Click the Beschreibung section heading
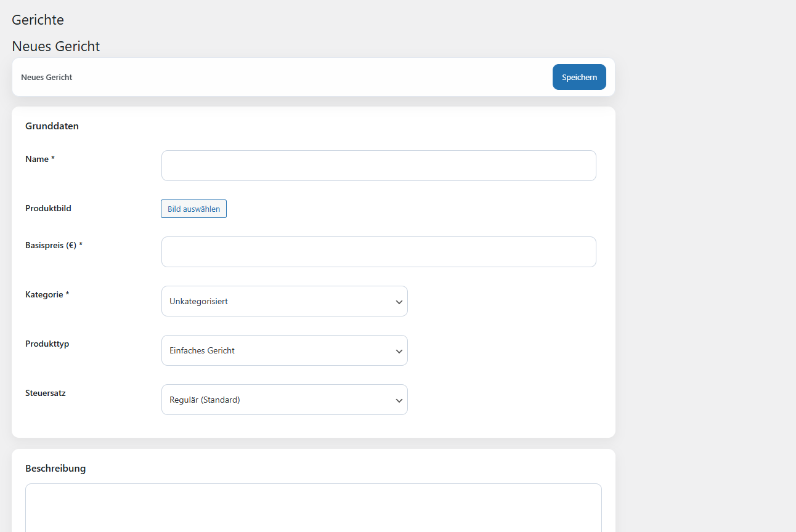The height and width of the screenshot is (532, 796). (x=55, y=469)
